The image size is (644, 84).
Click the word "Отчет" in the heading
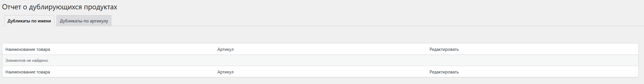12,7
